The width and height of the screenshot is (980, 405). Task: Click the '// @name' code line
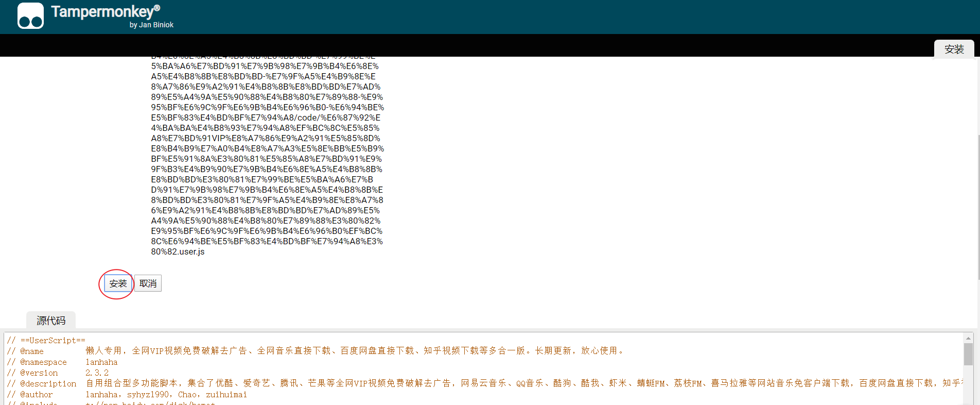(x=316, y=351)
